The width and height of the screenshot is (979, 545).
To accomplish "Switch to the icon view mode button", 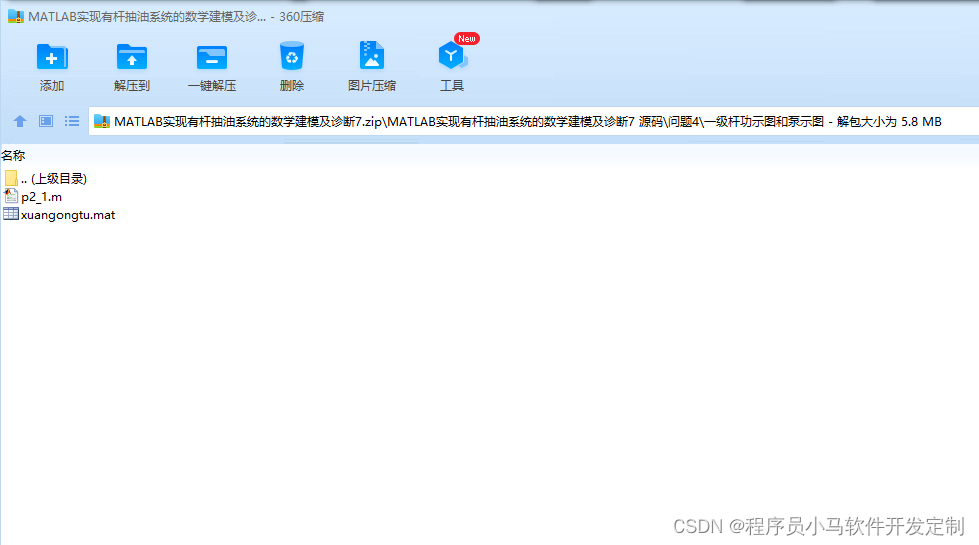I will [x=46, y=121].
